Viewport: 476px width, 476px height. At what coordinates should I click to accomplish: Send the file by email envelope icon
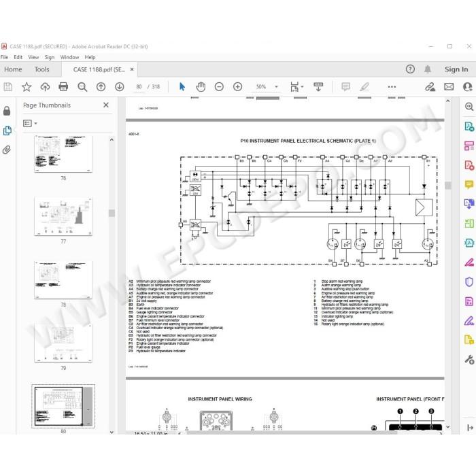(x=449, y=87)
